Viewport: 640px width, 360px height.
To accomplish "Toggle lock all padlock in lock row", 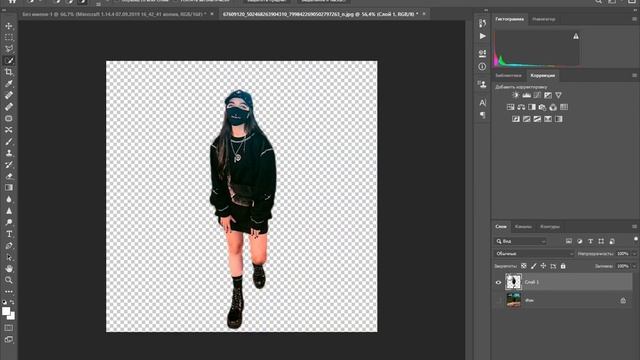I will pyautogui.click(x=563, y=266).
